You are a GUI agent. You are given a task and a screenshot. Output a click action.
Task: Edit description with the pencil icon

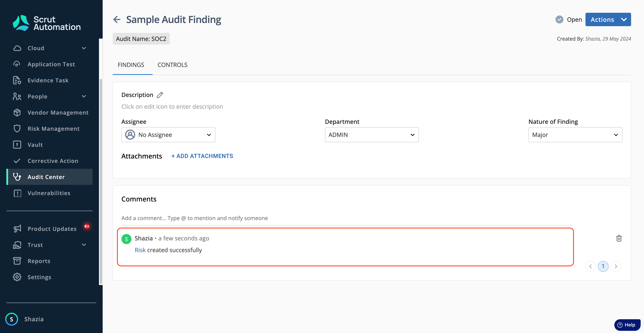point(160,95)
